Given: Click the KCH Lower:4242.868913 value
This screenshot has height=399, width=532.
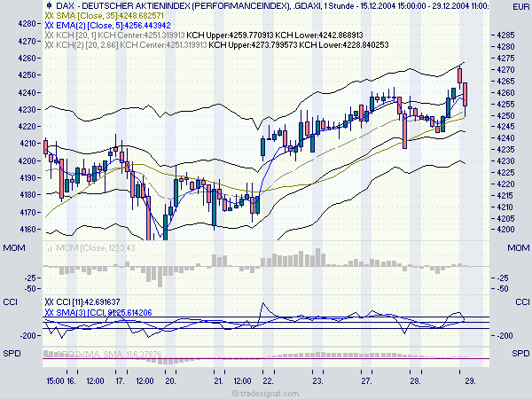Looking at the screenshot, I should click(319, 35).
